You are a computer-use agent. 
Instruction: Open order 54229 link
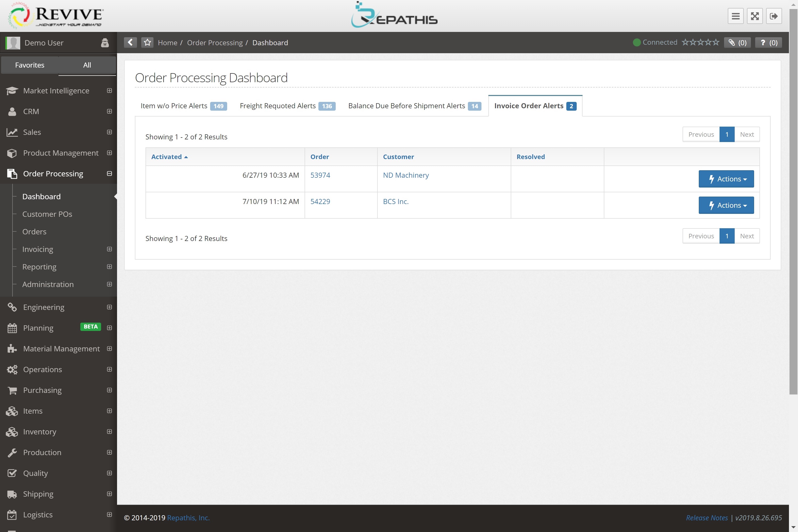click(320, 202)
